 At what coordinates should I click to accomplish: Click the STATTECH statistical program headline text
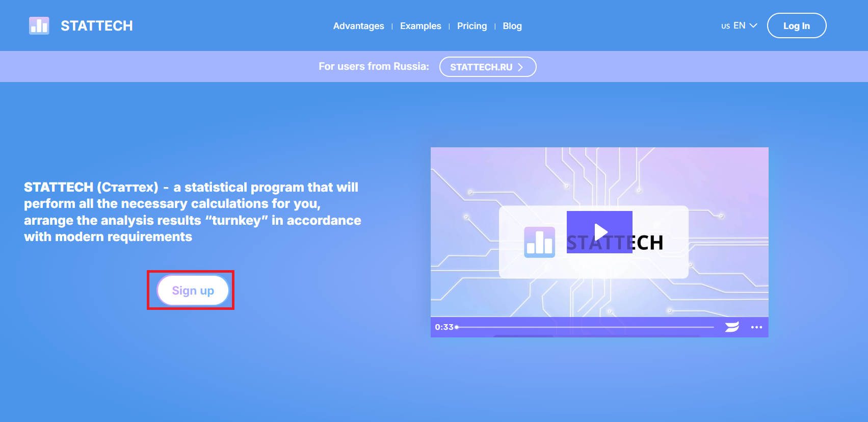[x=192, y=212]
